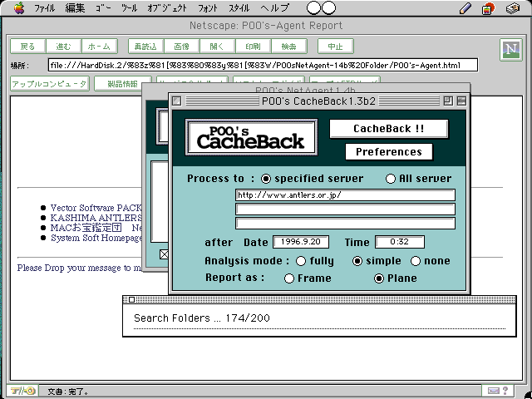This screenshot has width=532, height=399.
Task: Open the フォント (Font) menu
Action: click(x=207, y=8)
